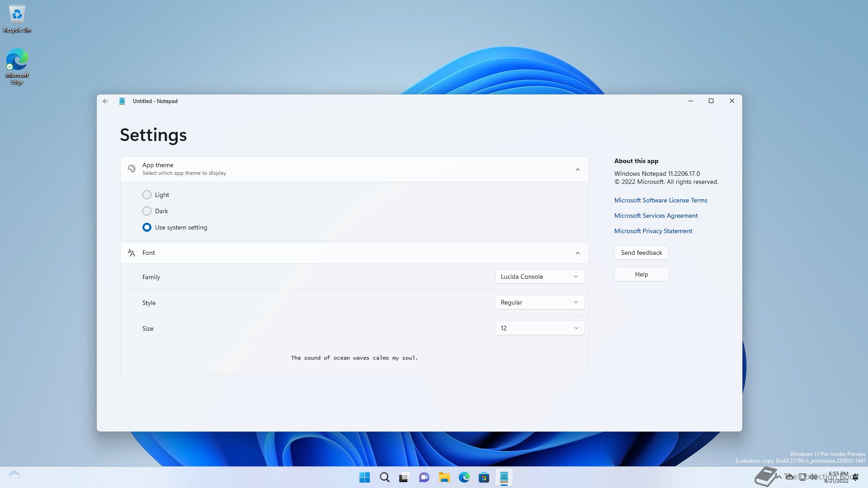
Task: Open Microsoft Edge desktop shortcut
Action: point(17,66)
